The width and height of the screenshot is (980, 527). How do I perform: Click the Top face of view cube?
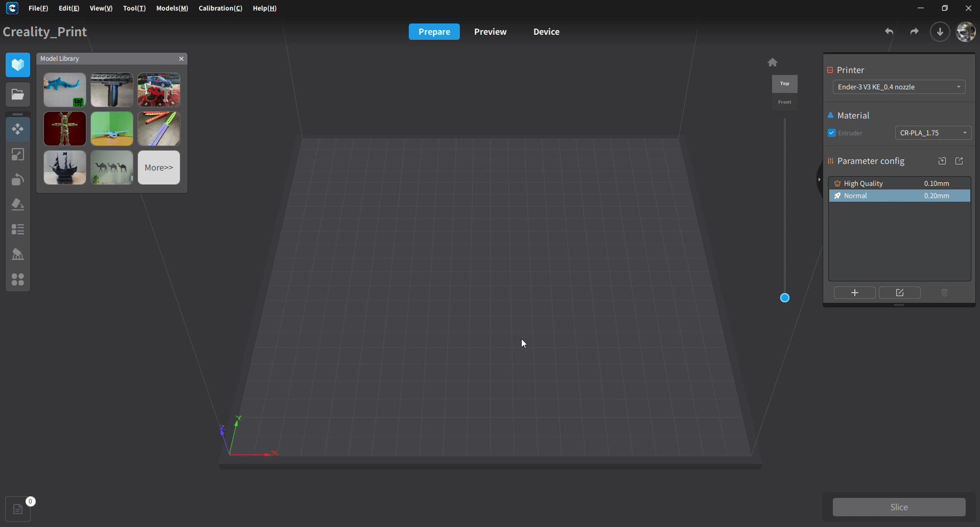784,84
